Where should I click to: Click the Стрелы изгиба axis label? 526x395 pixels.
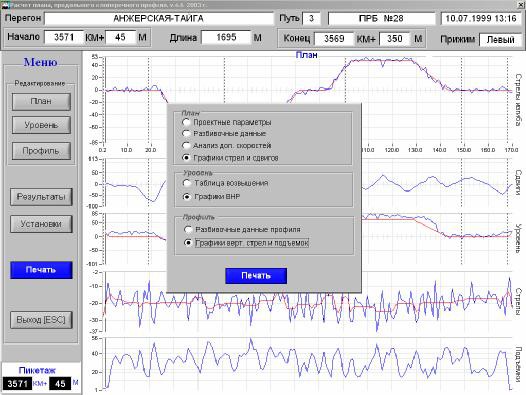[518, 100]
